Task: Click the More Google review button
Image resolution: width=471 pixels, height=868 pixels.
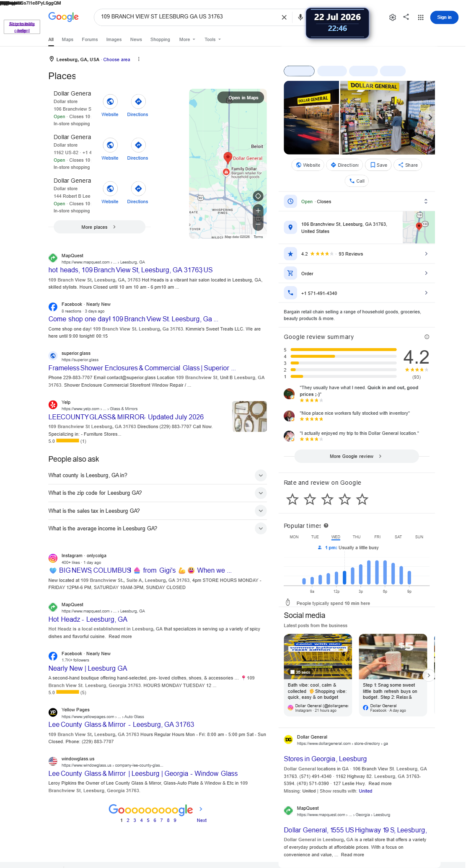Action: [x=357, y=456]
